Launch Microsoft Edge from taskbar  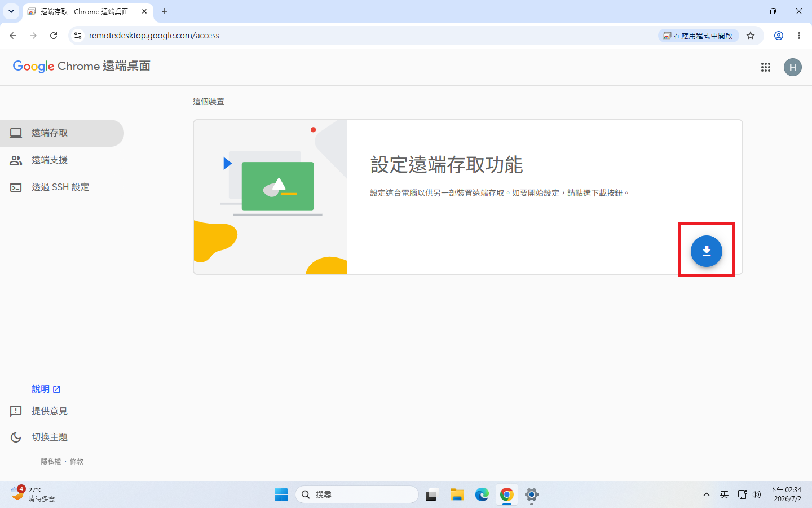pyautogui.click(x=482, y=495)
